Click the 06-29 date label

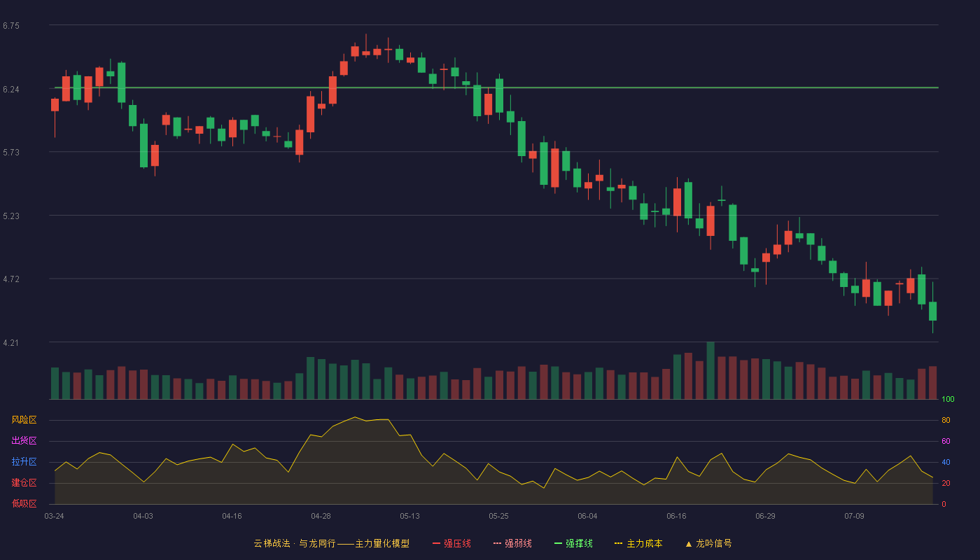coord(765,516)
